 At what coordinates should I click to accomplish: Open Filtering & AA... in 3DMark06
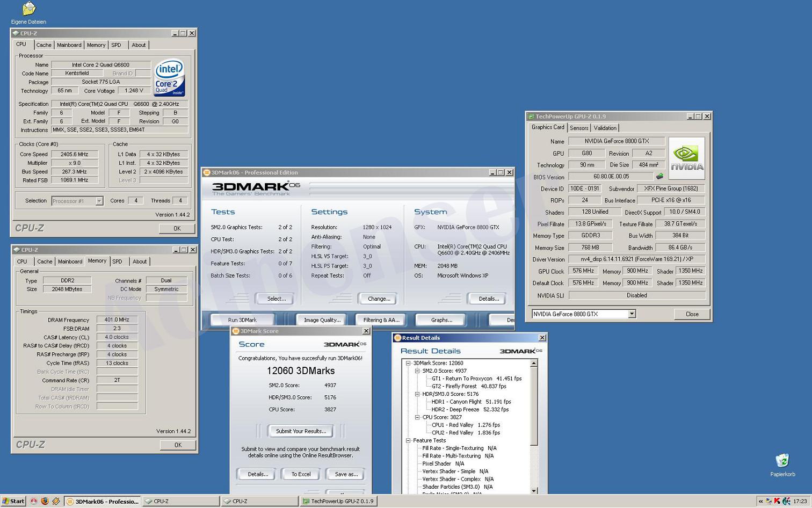point(381,320)
